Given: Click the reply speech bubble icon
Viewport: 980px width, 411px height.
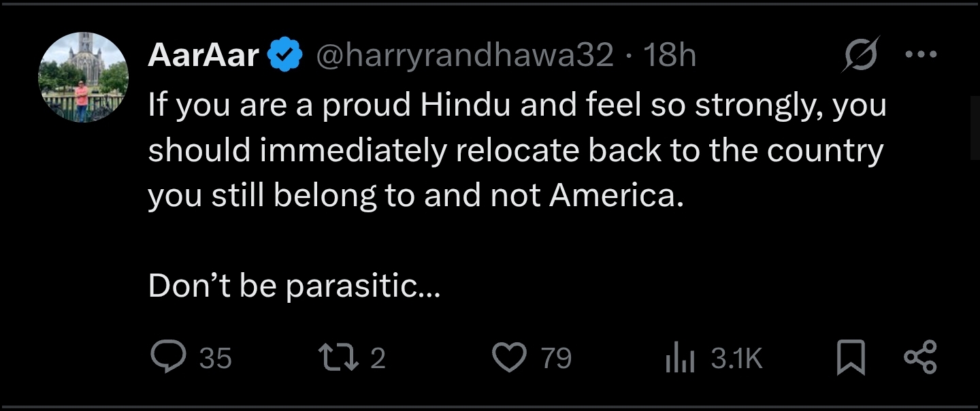Looking at the screenshot, I should (165, 358).
